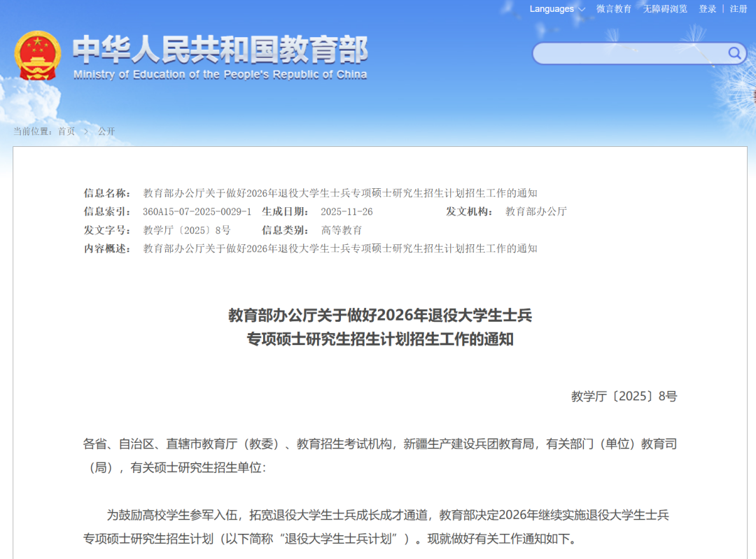
Task: Open the notice link in the 信息名称 row
Action: pos(340,192)
